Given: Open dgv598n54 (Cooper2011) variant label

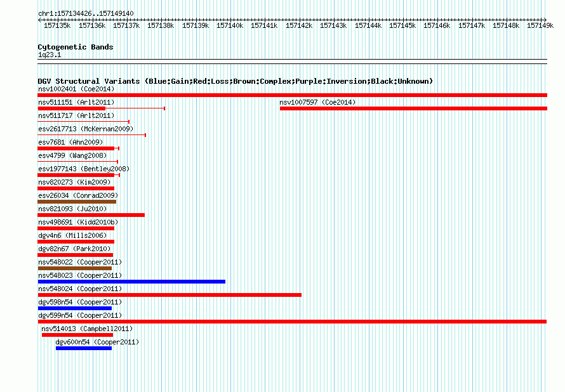Looking at the screenshot, I should 80,302.
